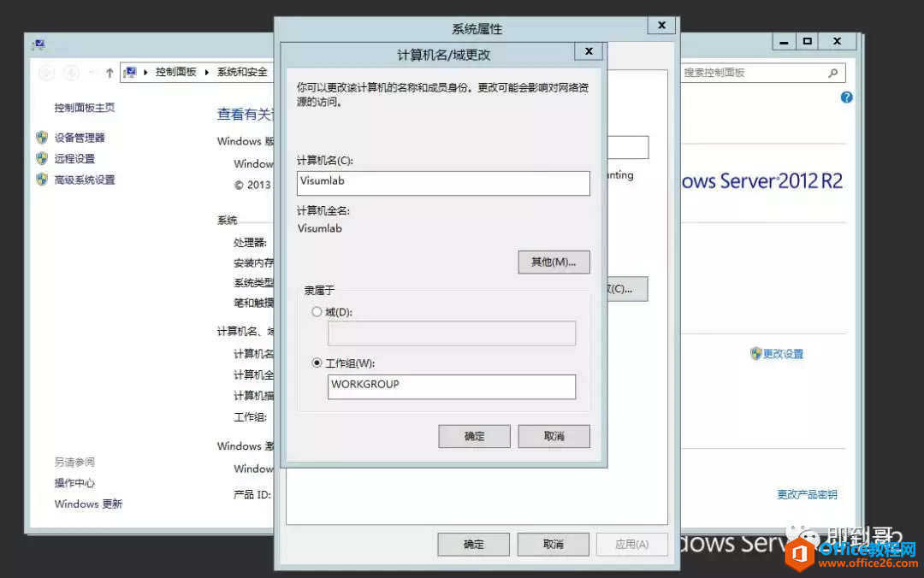Click the 另请参阅 heading text

pyautogui.click(x=74, y=462)
